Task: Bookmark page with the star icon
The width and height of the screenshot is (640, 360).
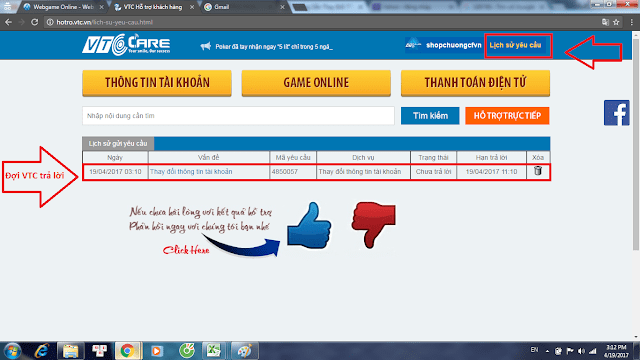Action: (616, 22)
